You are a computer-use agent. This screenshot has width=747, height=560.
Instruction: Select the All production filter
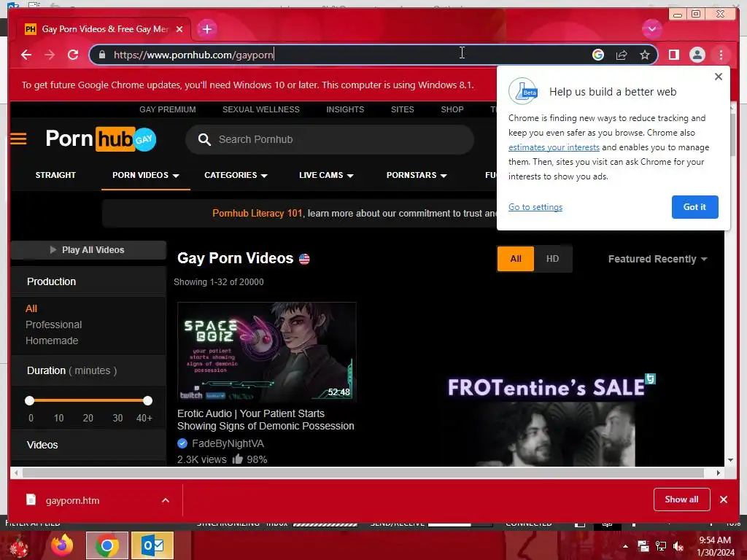tap(31, 308)
